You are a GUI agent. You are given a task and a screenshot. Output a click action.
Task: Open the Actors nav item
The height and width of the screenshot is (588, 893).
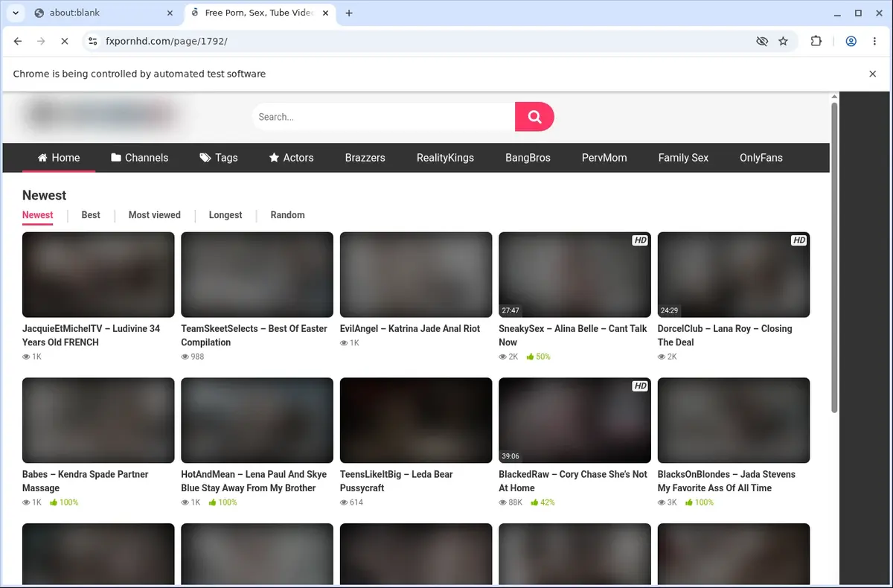point(291,158)
